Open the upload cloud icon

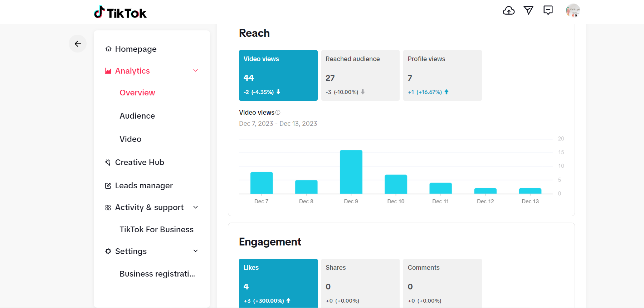pos(508,10)
